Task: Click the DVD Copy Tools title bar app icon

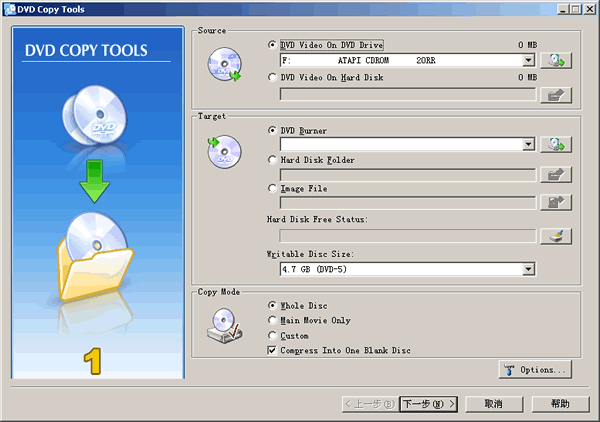Action: pos(9,9)
